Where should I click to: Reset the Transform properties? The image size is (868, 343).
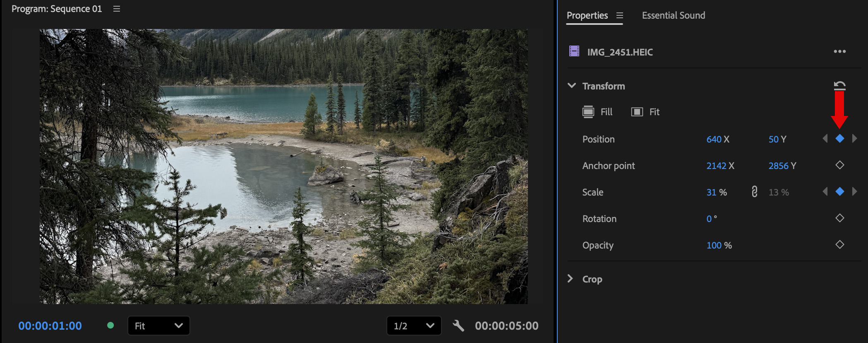tap(839, 85)
